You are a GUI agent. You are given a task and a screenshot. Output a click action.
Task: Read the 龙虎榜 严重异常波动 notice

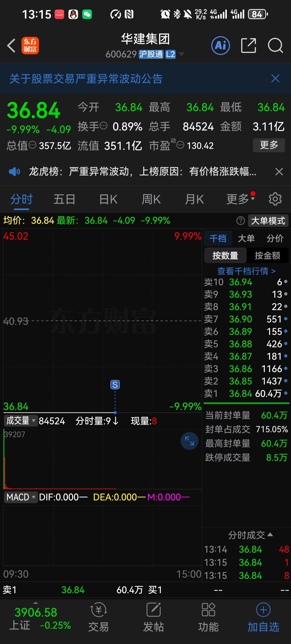coord(142,172)
